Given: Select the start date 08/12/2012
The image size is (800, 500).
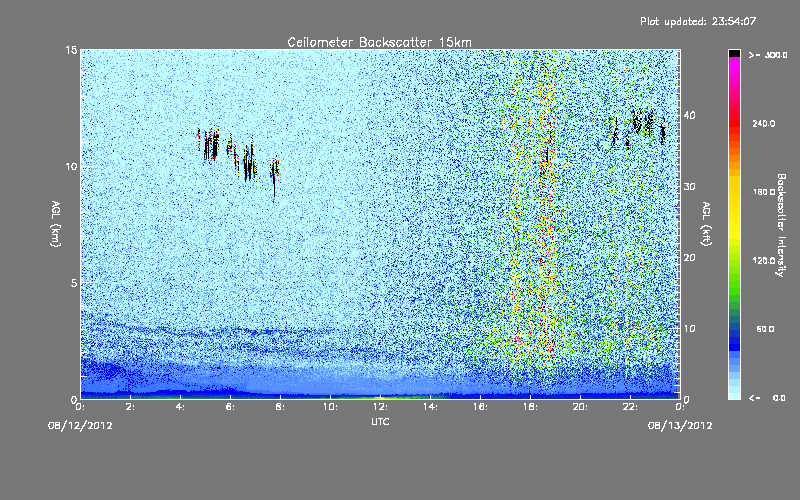Looking at the screenshot, I should point(80,426).
